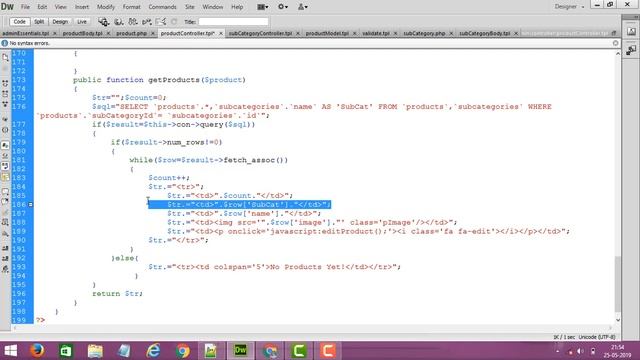Open first collapsed panel icon on right dock

[631, 32]
